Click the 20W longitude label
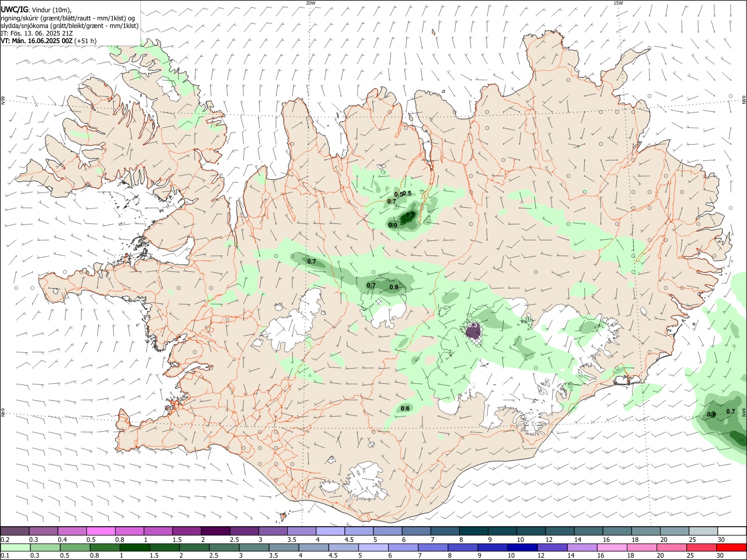This screenshot has width=747, height=560. (x=310, y=3)
